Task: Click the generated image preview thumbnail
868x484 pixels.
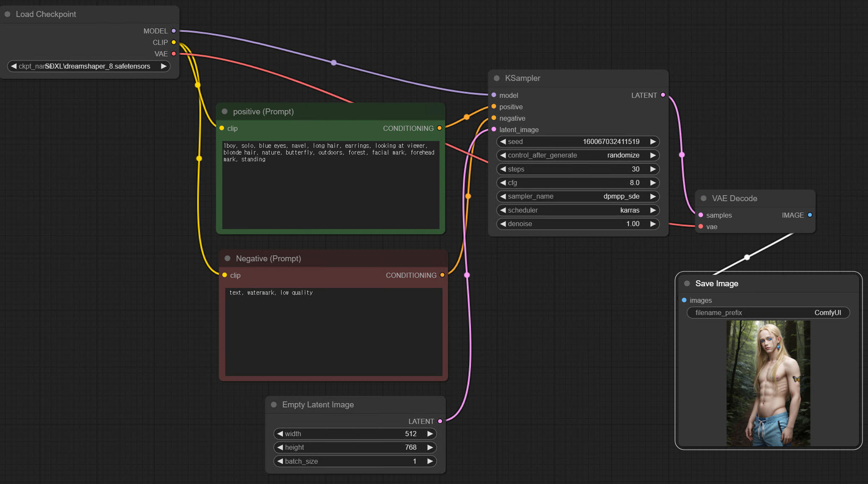Action: click(x=768, y=383)
